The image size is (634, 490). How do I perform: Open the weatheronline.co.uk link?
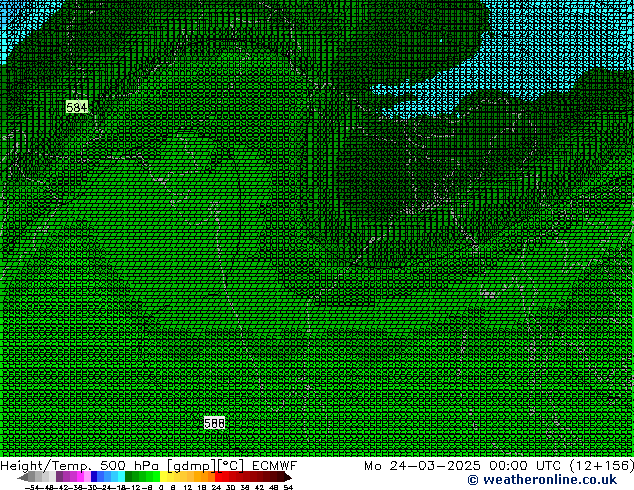click(x=542, y=480)
